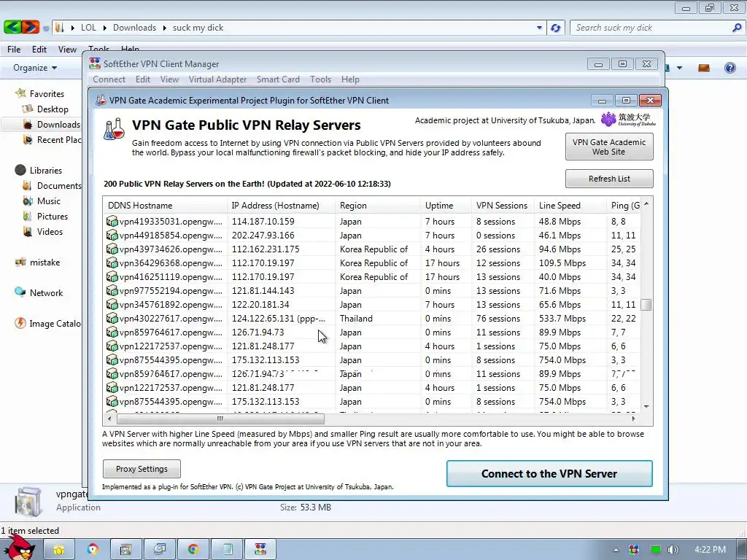The height and width of the screenshot is (560, 747).
Task: Toggle the Explorer preview pane icon
Action: tap(704, 68)
